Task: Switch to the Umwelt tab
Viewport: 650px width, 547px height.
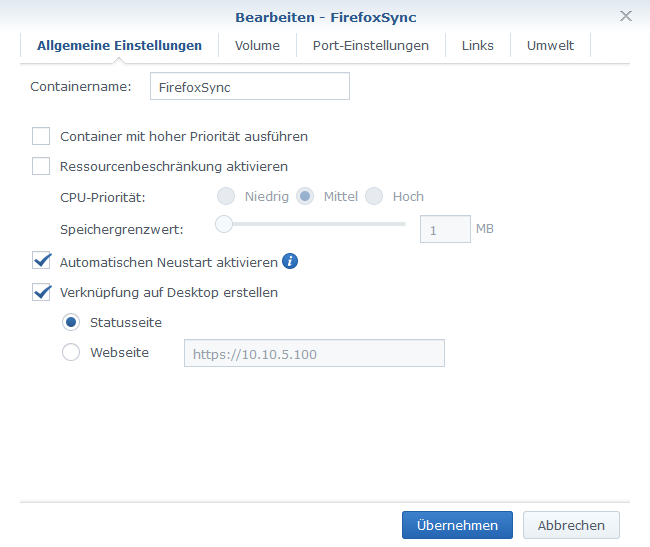Action: pyautogui.click(x=550, y=46)
